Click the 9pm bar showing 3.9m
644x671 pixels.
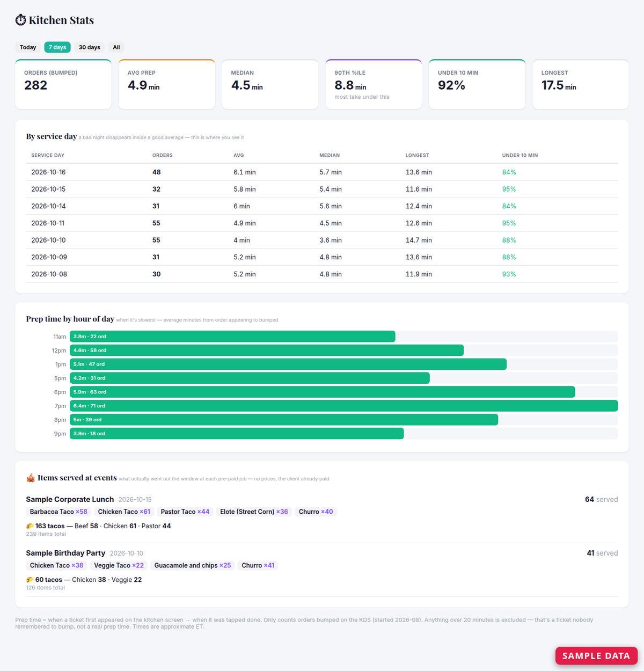point(237,434)
